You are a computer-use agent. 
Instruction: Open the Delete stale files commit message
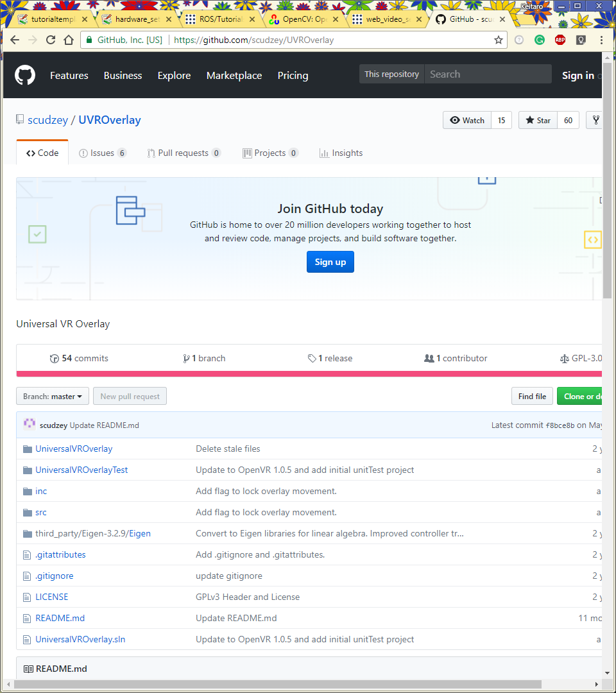228,449
